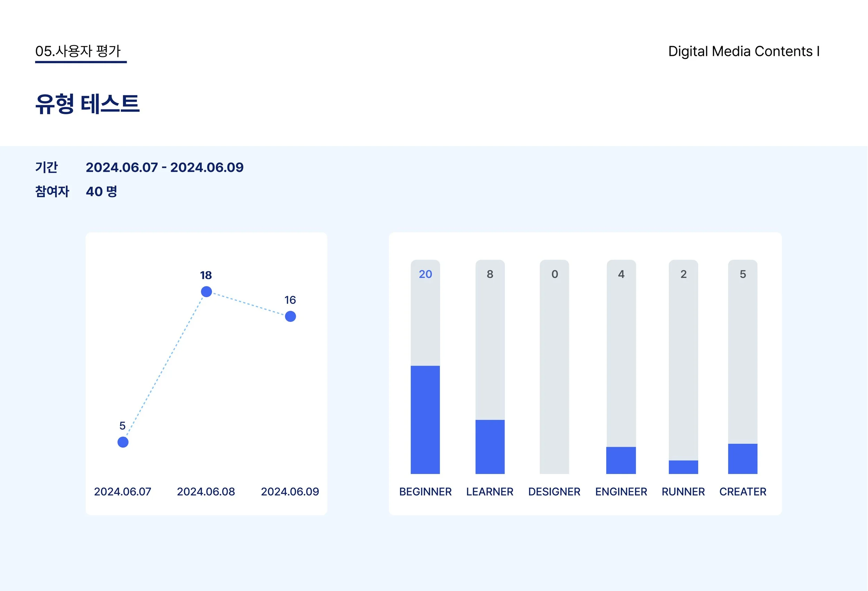Click the ENGINEER blue bar
Image resolution: width=868 pixels, height=591 pixels.
621,461
